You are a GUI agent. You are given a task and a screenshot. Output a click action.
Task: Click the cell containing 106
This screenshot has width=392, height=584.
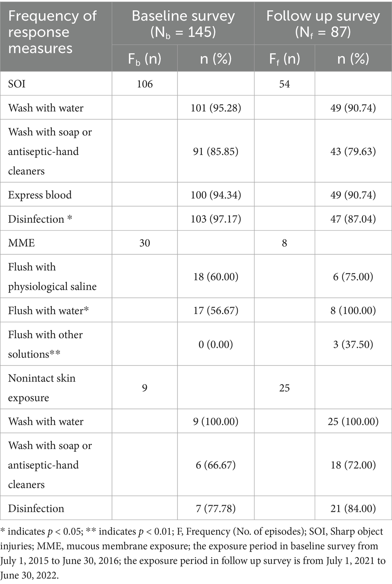[x=145, y=84]
